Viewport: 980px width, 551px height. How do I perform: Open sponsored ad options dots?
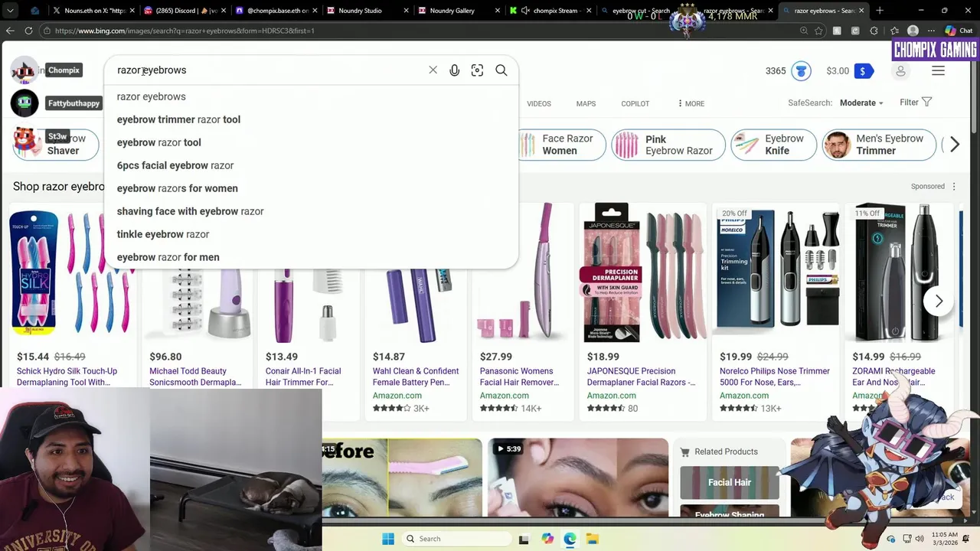pos(954,186)
